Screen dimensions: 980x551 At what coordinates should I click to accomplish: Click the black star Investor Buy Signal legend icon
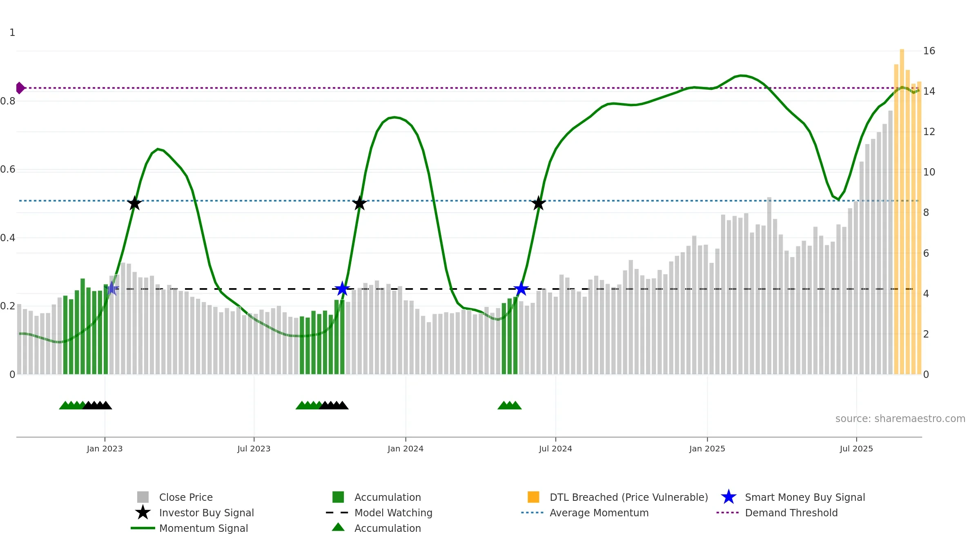(x=143, y=512)
